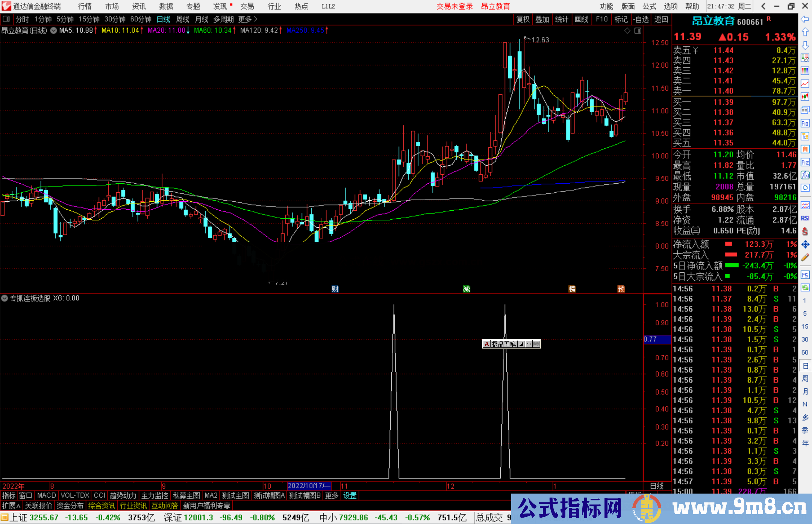Image resolution: width=812 pixels, height=524 pixels.
Task: Expand the 更多 periods chevron
Action: [x=256, y=19]
